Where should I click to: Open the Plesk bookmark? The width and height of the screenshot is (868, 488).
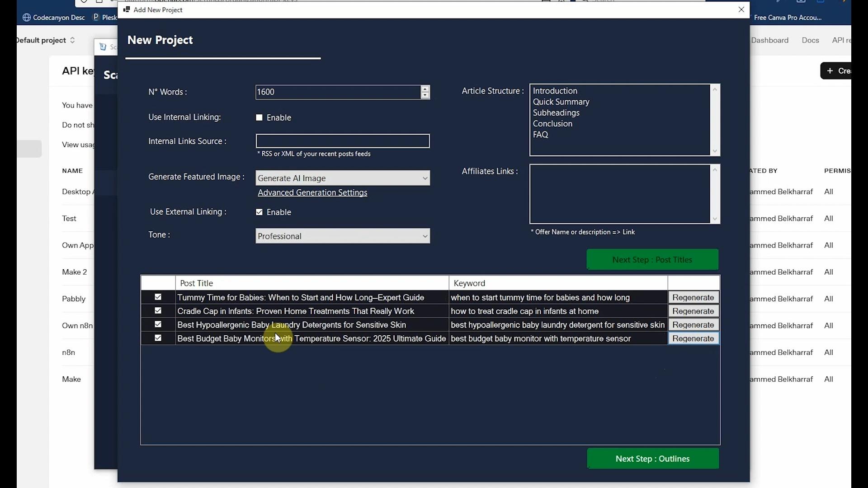105,18
